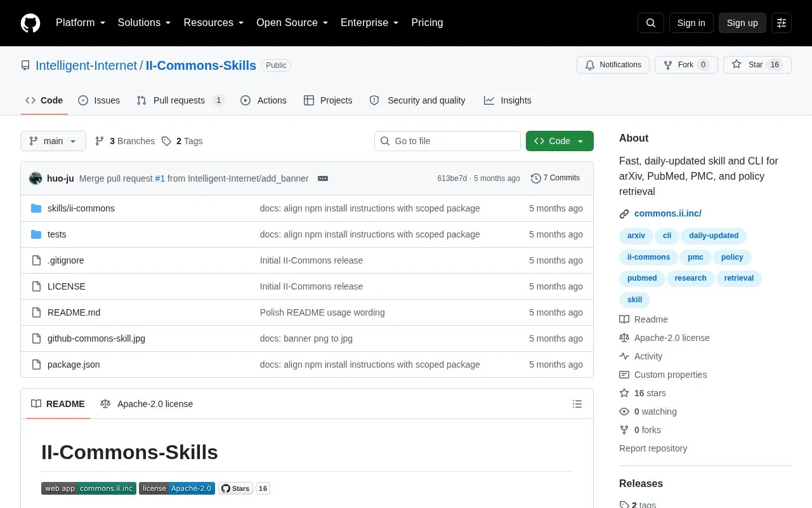Open the README outline list icon
Screen dimensions: 812x508
[x=577, y=404]
